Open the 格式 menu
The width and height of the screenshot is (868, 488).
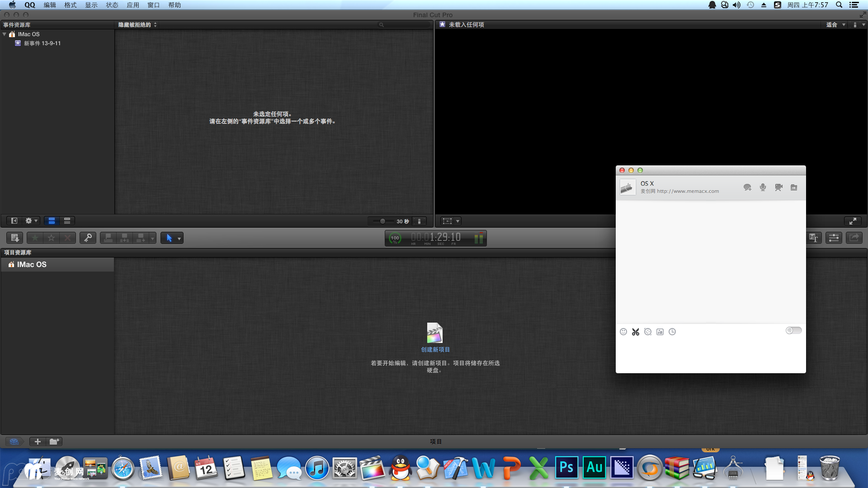70,5
